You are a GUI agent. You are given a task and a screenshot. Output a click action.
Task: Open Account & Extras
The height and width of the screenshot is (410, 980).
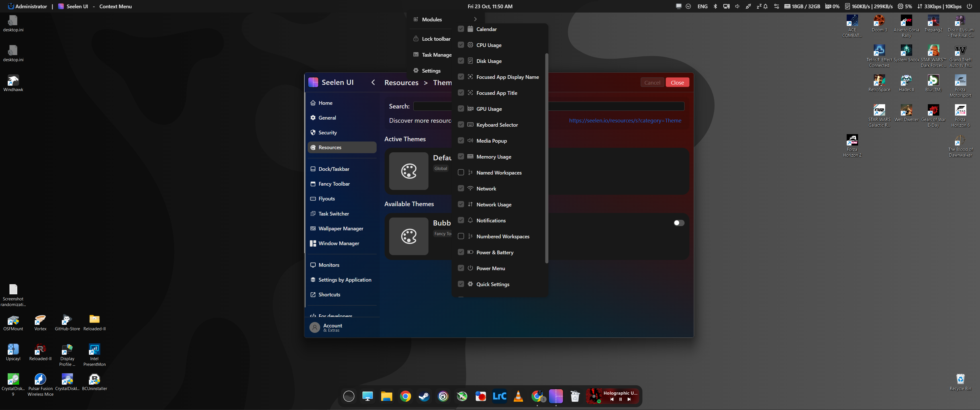coord(342,327)
